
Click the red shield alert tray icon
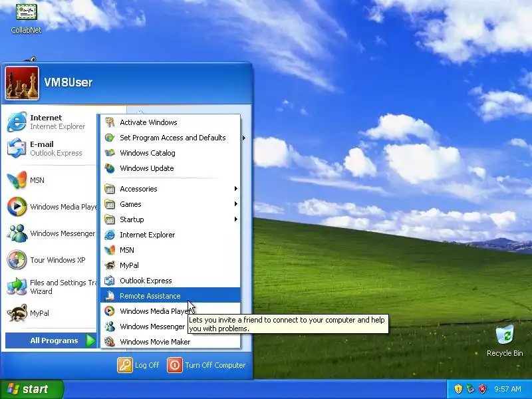tap(482, 389)
